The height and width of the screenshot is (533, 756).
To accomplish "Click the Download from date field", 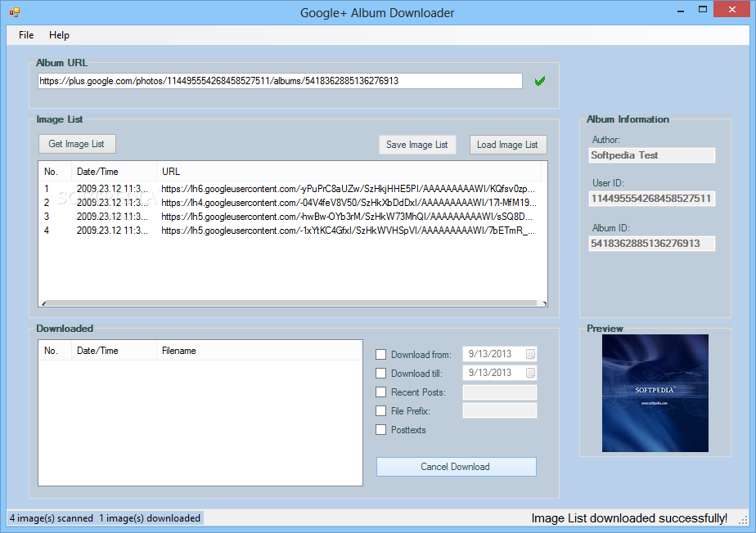I will pyautogui.click(x=499, y=354).
